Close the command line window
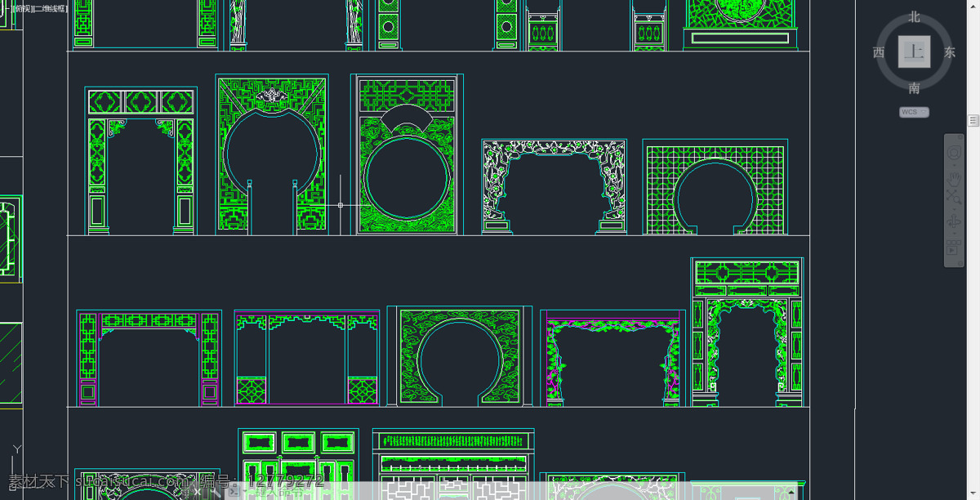The height and width of the screenshot is (500, 980). pyautogui.click(x=197, y=492)
